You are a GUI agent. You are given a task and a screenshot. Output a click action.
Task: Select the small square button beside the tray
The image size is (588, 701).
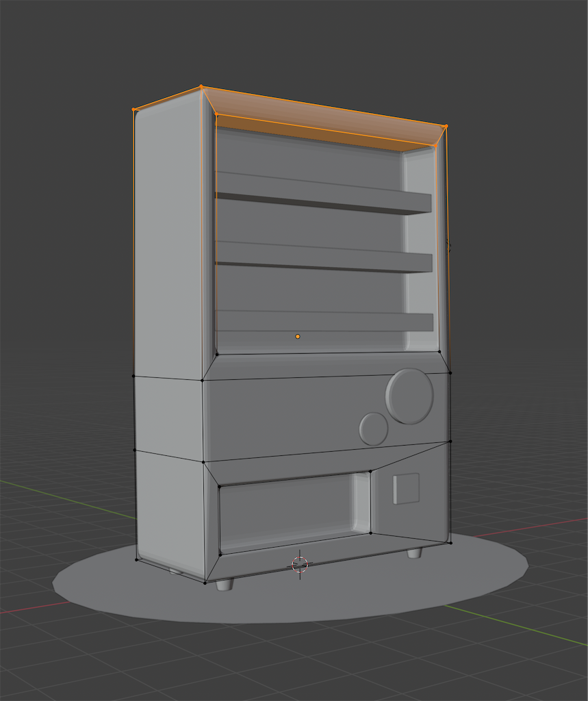[x=406, y=489]
